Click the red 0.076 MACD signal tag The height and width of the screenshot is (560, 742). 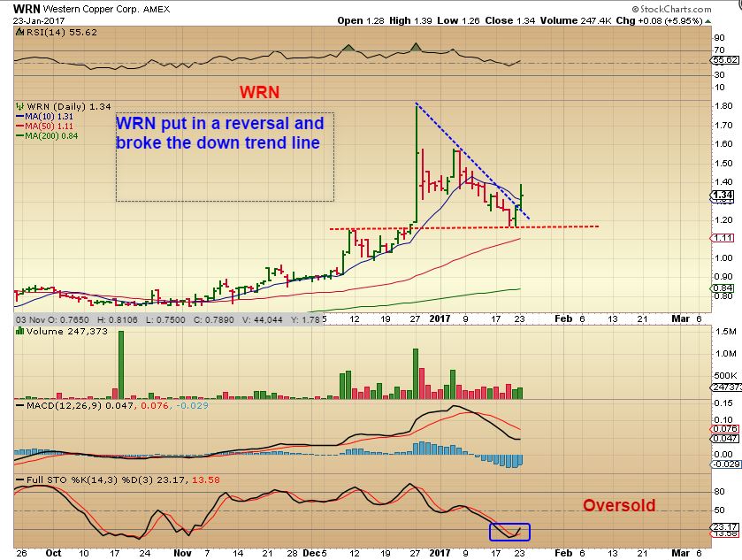(x=725, y=429)
